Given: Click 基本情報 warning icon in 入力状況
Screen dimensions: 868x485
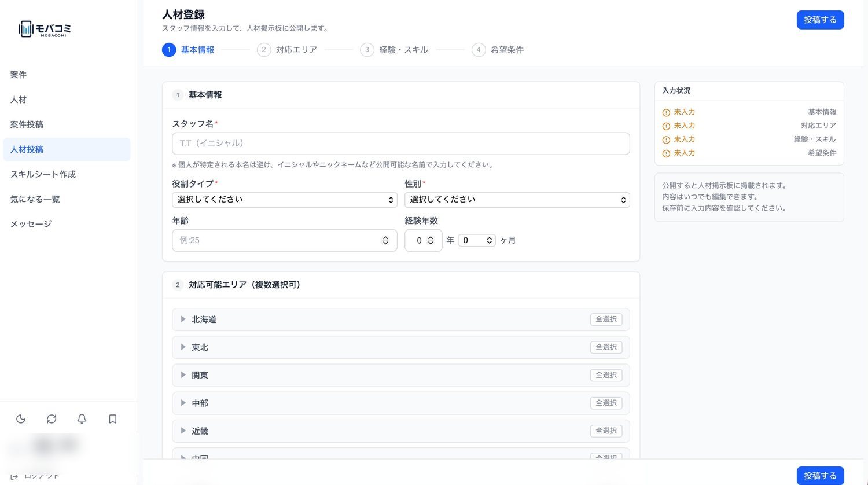Looking at the screenshot, I should tap(666, 112).
